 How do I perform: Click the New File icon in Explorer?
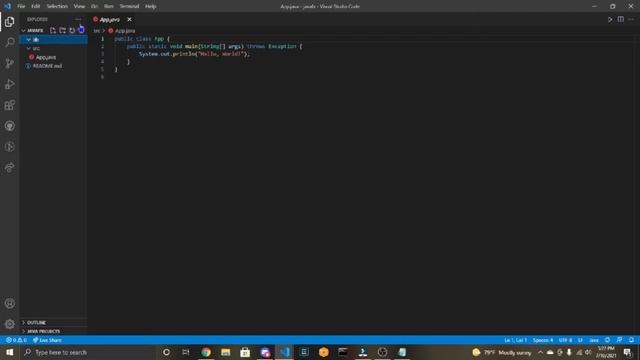point(53,30)
